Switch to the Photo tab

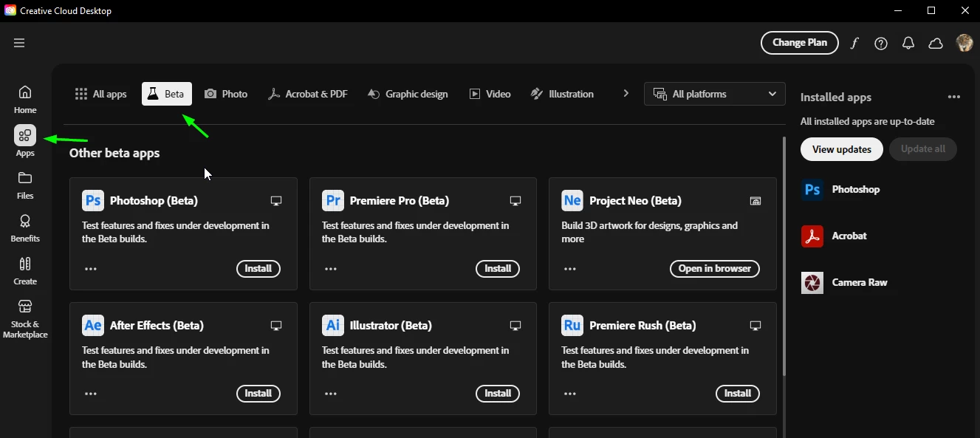226,94
